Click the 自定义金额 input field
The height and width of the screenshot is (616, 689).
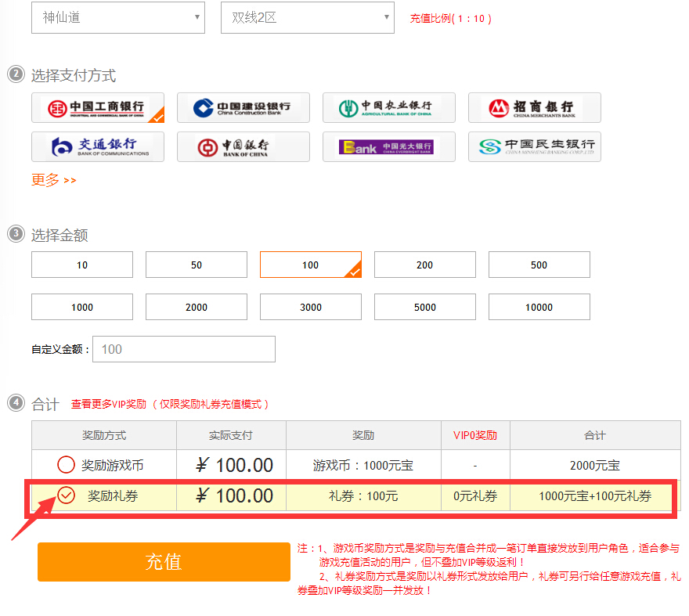(183, 349)
